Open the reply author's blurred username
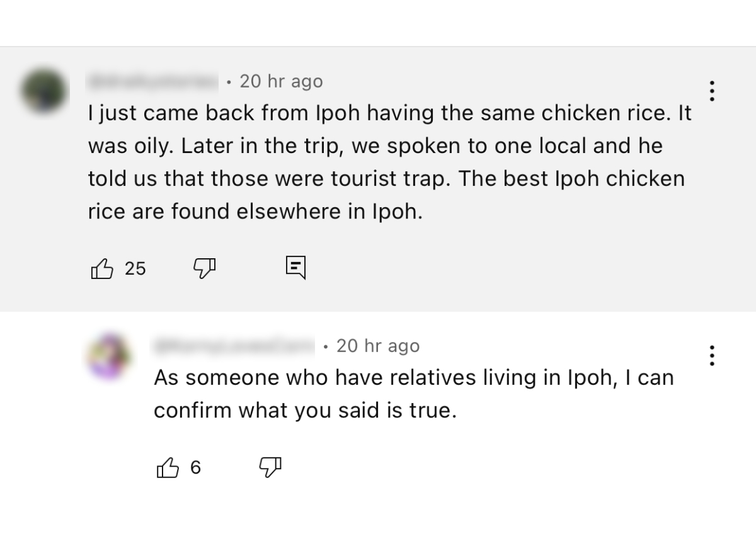Viewport: 756px width, 536px height. tap(233, 346)
